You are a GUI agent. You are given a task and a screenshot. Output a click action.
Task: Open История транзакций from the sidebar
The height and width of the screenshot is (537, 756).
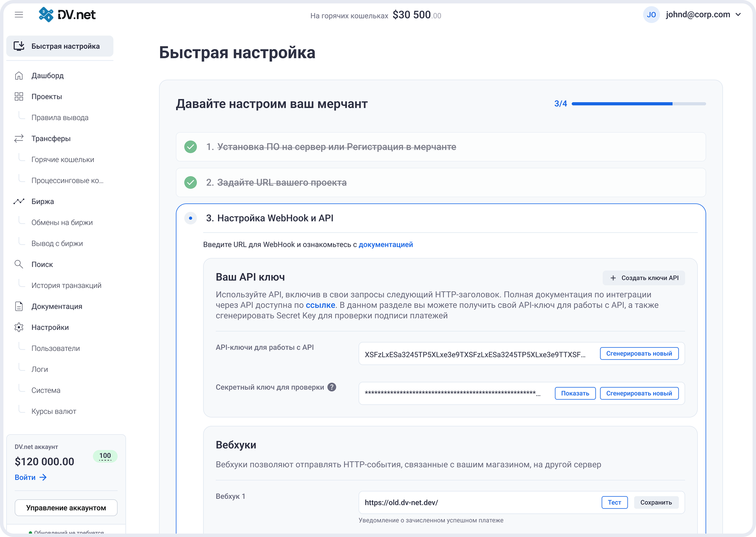click(66, 285)
